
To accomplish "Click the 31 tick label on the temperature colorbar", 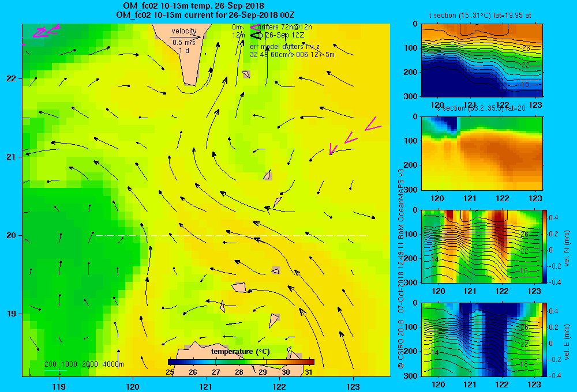I will coord(309,372).
